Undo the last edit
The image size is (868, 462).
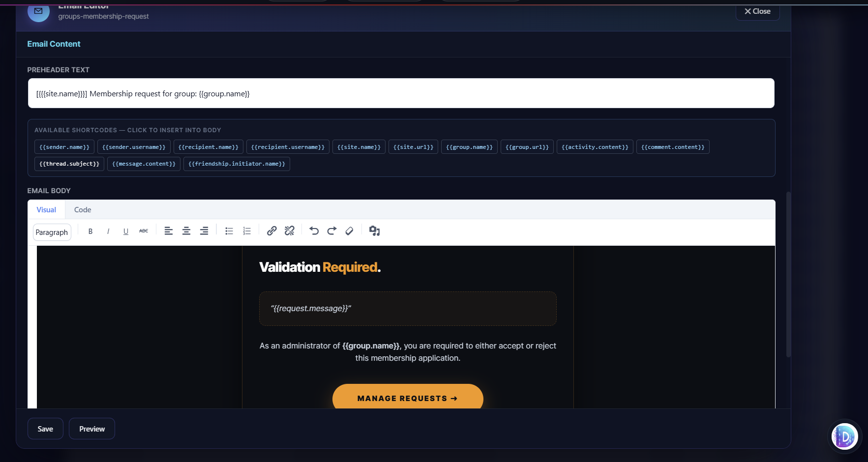pyautogui.click(x=314, y=231)
